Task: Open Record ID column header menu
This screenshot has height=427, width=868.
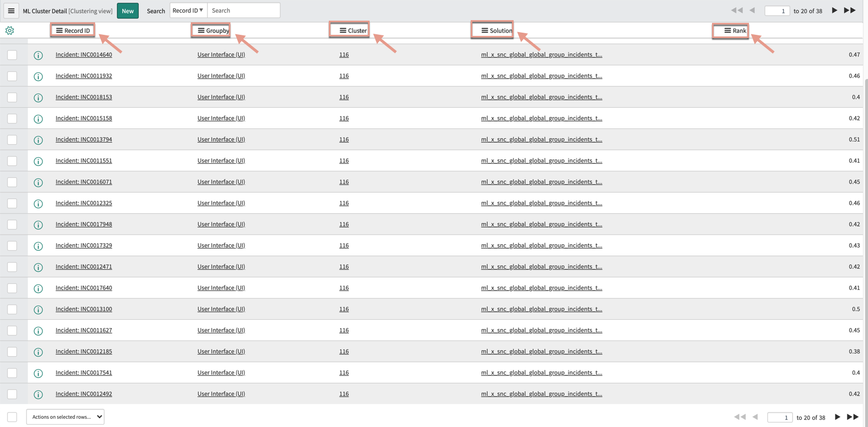Action: (59, 30)
